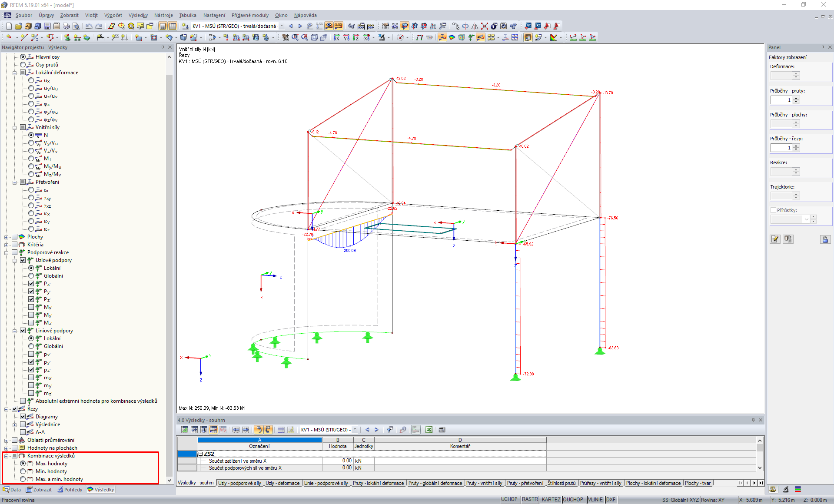Click the zoom window magnifier icon
This screenshot has width=834, height=504.
coord(295,37)
